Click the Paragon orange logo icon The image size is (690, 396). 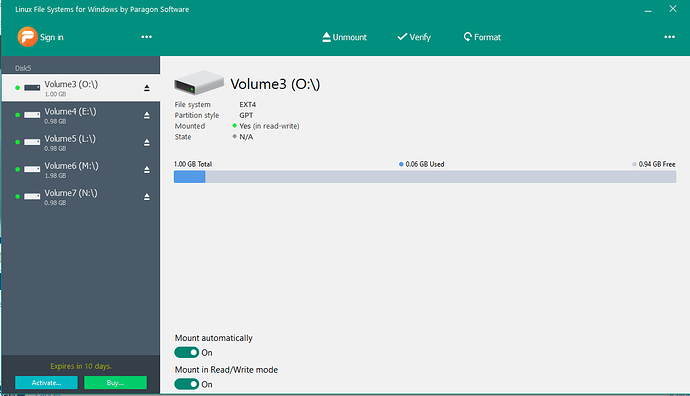27,37
